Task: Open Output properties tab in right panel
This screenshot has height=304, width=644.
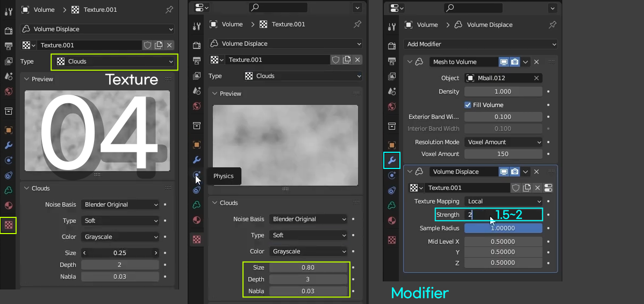Action: coord(392,61)
